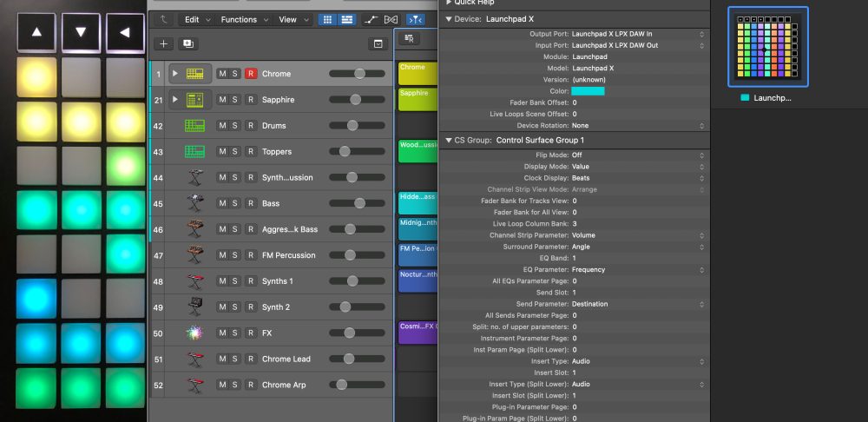The width and height of the screenshot is (868, 422).
Task: Record-enable the FX track
Action: (251, 333)
